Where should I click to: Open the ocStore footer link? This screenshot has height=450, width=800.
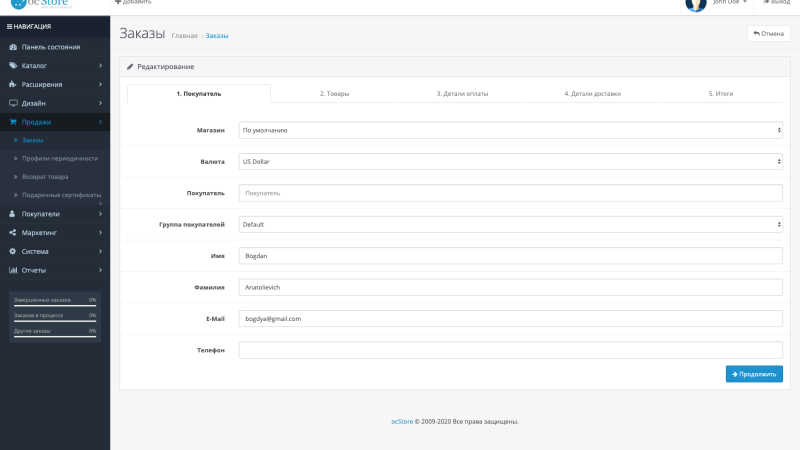point(402,421)
